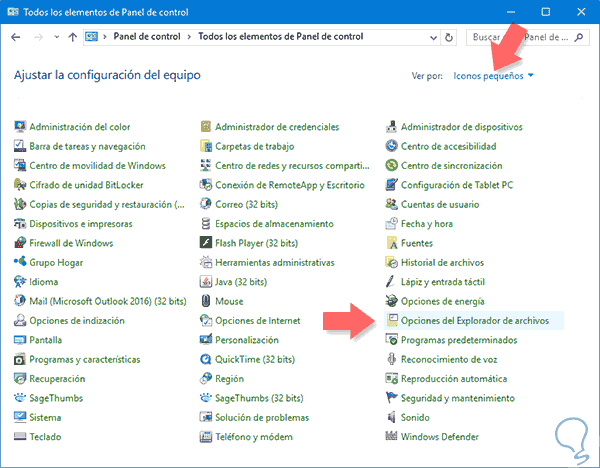Open the Historial de archivos link

pyautogui.click(x=442, y=263)
